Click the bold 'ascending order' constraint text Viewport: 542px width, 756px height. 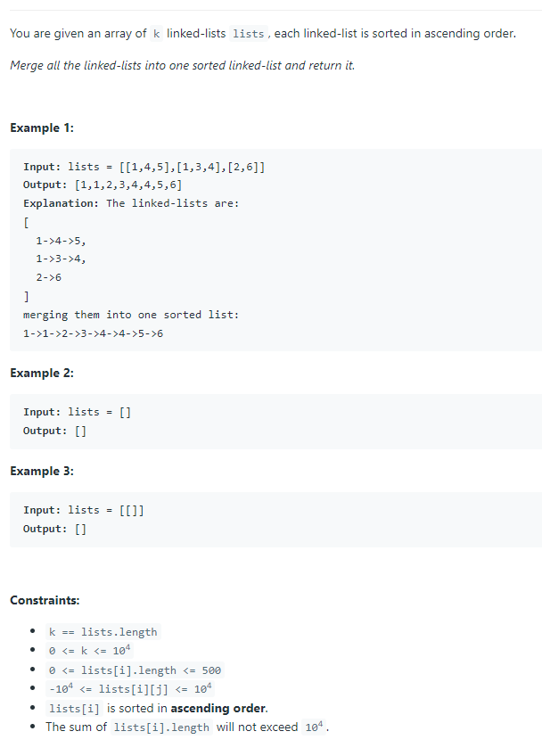point(218,708)
